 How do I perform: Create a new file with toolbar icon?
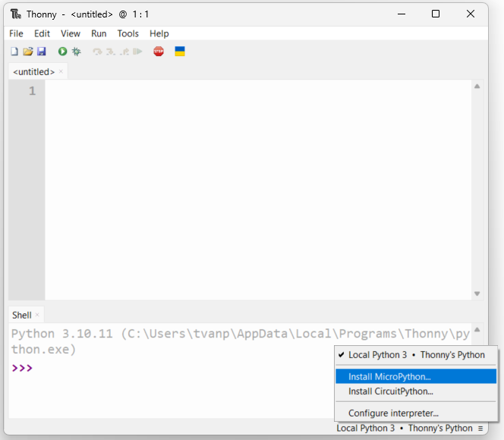[14, 52]
